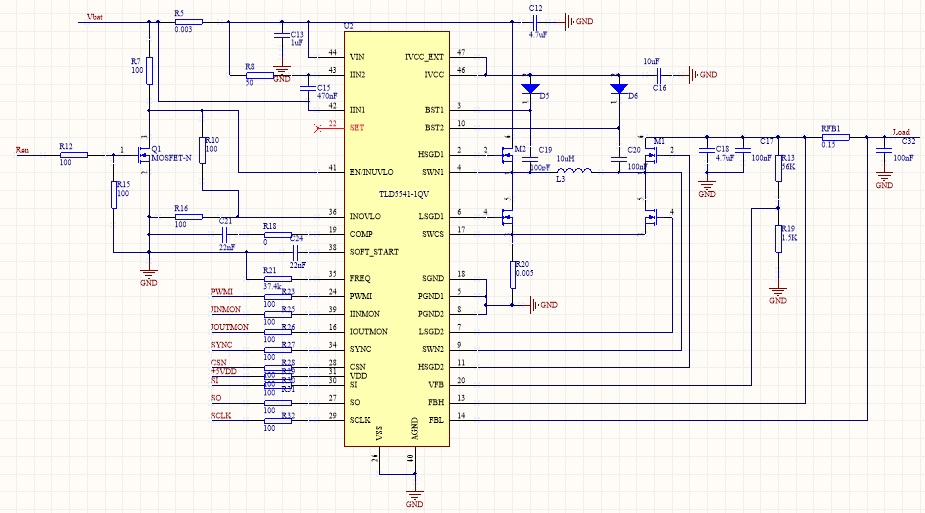Select capacitor C15 470nF
The width and height of the screenshot is (925, 513).
pyautogui.click(x=308, y=88)
